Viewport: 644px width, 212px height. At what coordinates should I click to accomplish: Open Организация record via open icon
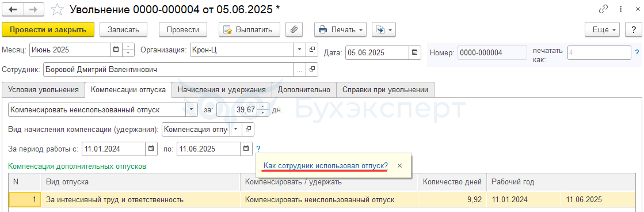312,50
